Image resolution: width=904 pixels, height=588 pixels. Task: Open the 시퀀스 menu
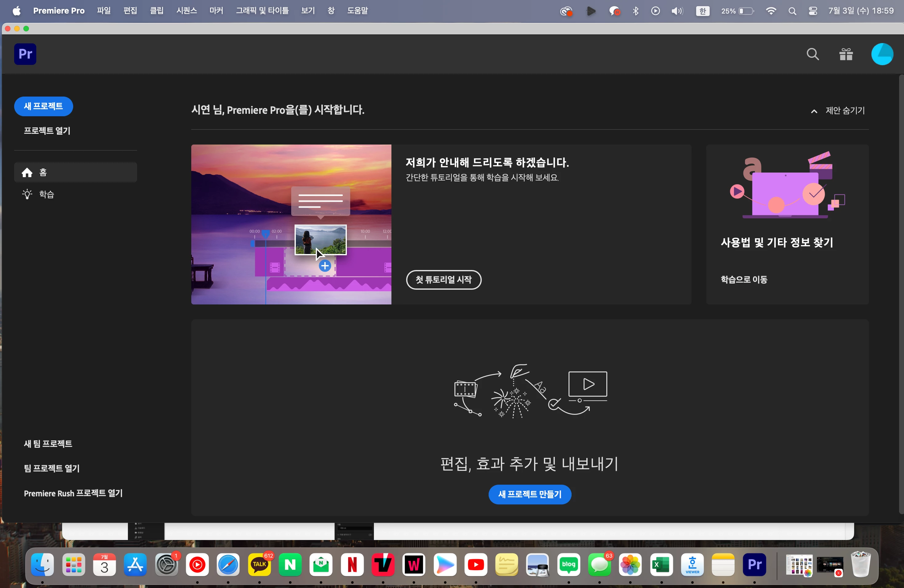click(186, 11)
